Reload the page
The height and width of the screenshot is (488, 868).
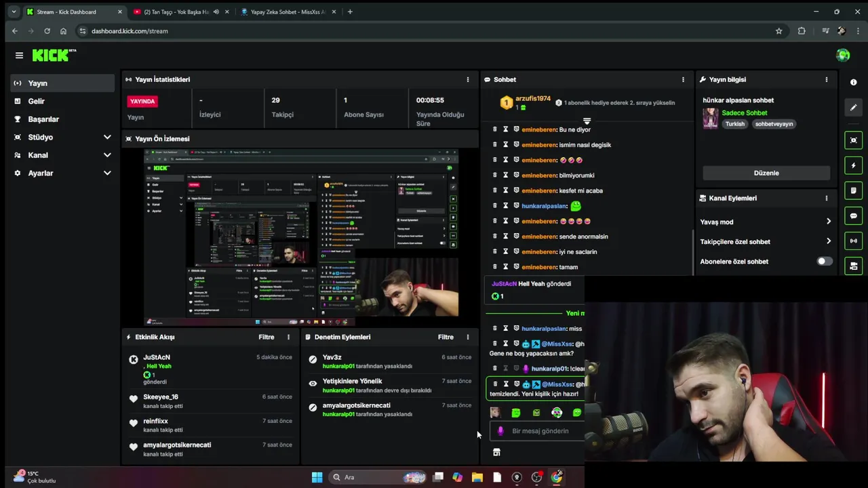[47, 30]
